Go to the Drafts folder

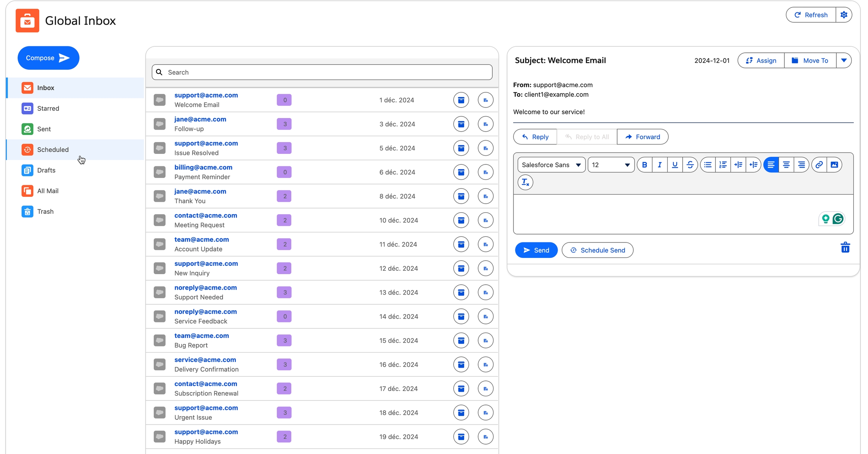[46, 170]
